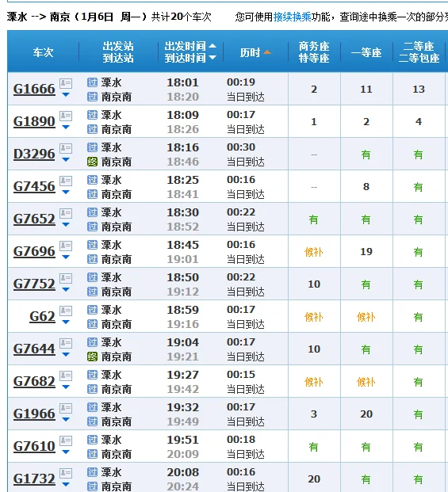Open ID card icon beside G7682
The width and height of the screenshot is (448, 492).
(x=66, y=376)
